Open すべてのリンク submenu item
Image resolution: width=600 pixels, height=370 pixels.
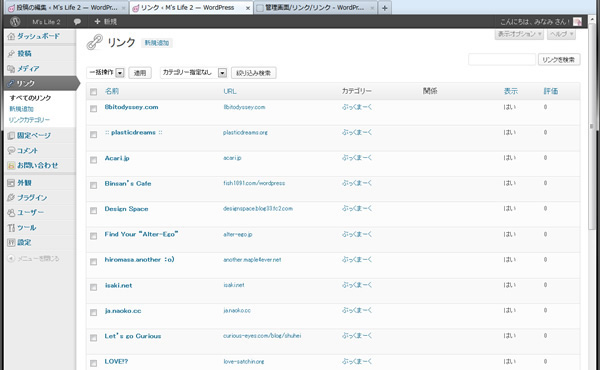(x=30, y=98)
